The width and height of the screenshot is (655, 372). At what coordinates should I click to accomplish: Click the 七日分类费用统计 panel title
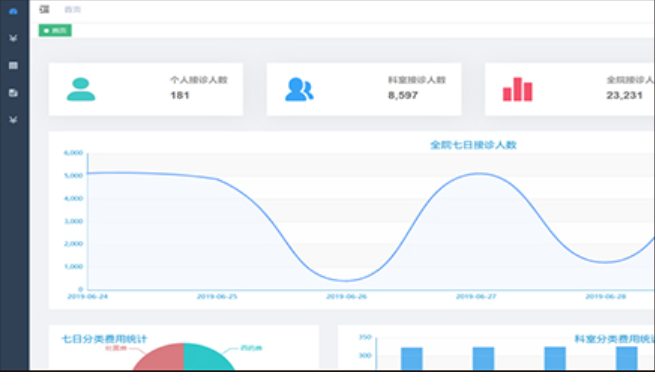pos(104,339)
